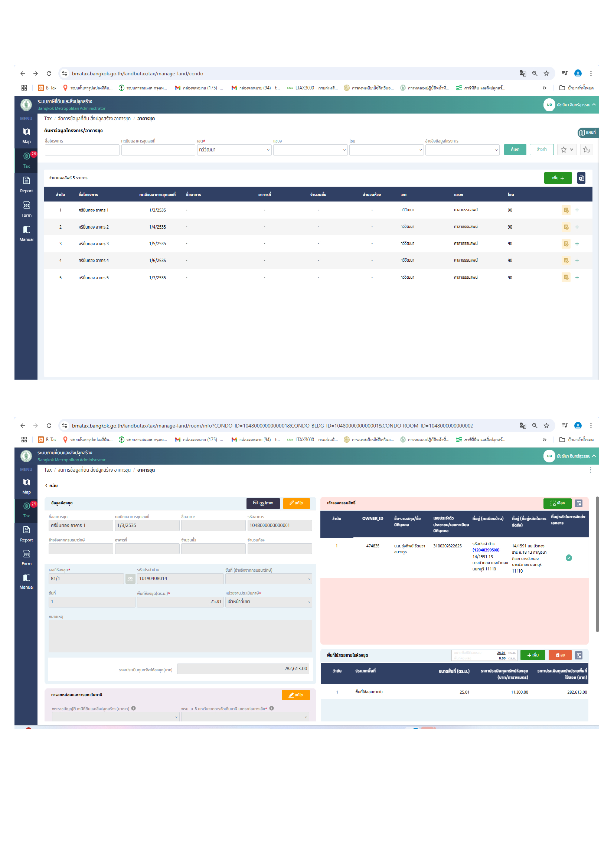The height and width of the screenshot is (868, 614).
Task: Expand the อ้างอิงข้อมูลโครงการ dropdown
Action: point(462,150)
